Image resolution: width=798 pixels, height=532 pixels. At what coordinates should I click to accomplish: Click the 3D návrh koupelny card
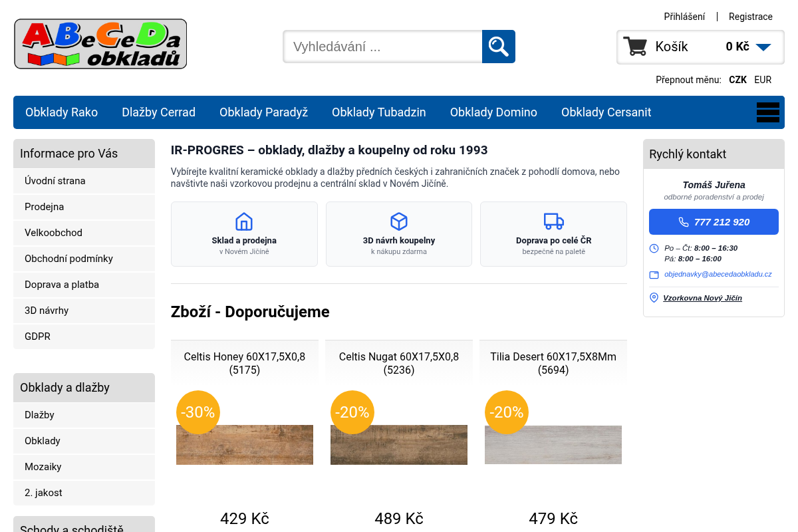[399, 234]
